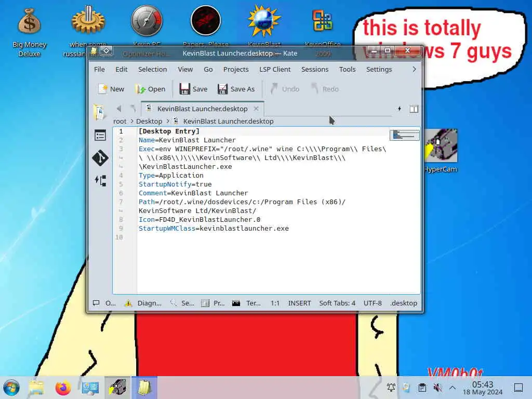The height and width of the screenshot is (399, 532).
Task: Open the Go menu
Action: pyautogui.click(x=208, y=69)
